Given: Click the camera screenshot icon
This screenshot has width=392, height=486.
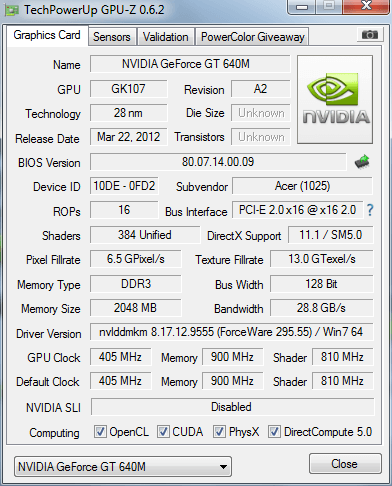Looking at the screenshot, I should pos(369,34).
